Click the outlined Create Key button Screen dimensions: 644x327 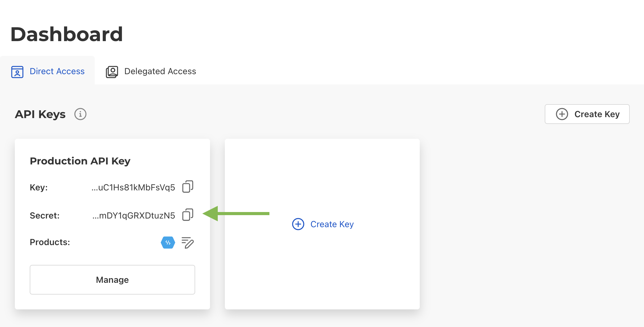[587, 114]
